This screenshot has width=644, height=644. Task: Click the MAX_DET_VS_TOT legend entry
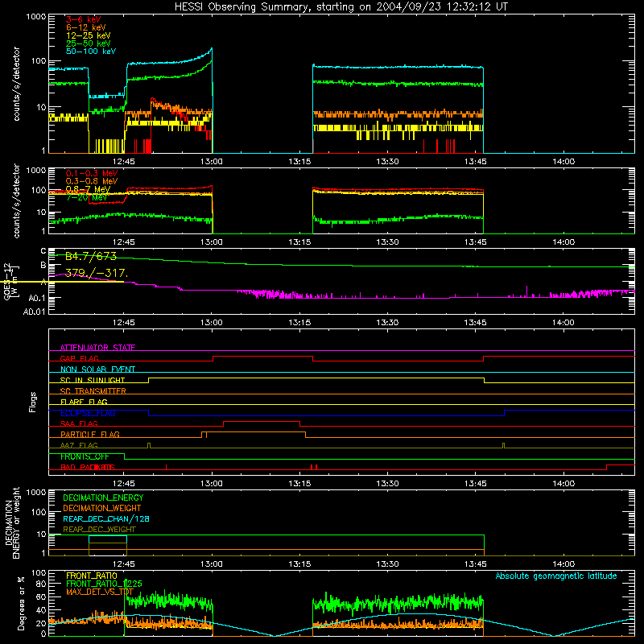coord(100,592)
